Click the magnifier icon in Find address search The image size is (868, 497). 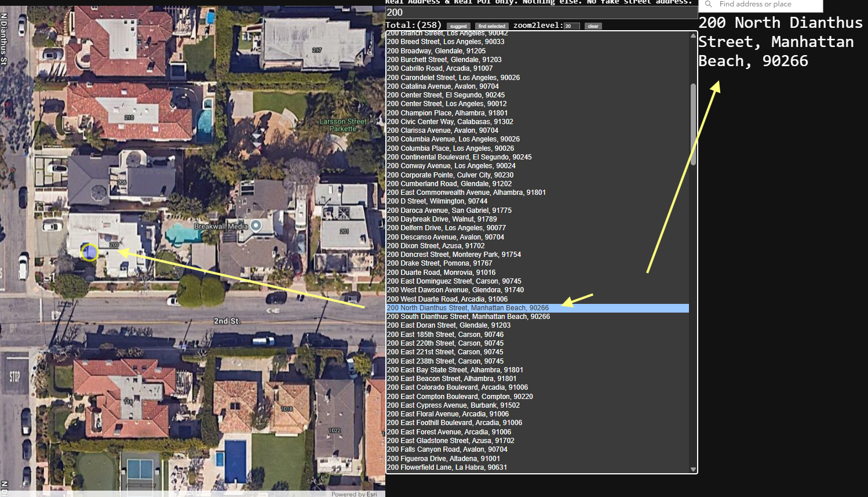click(708, 4)
